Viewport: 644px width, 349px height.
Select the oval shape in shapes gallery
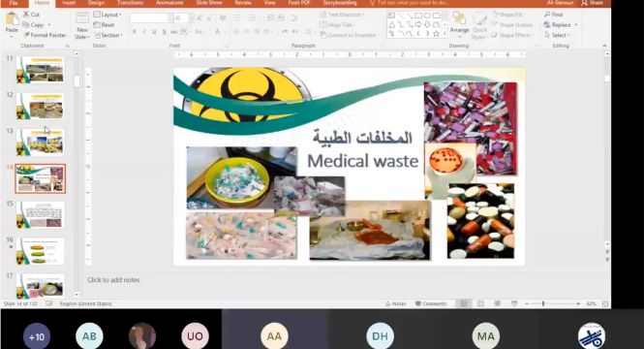427,16
